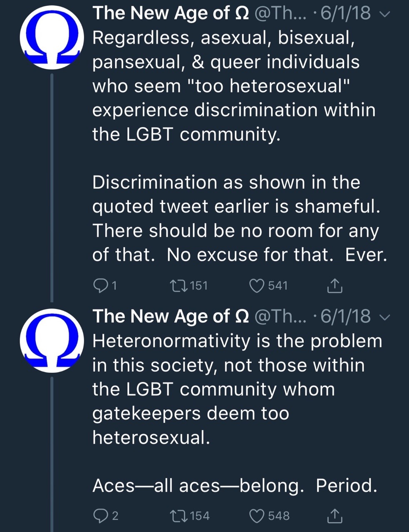The image size is (409, 532).
Task: Share the tweet about heteronormativity
Action: coord(335,516)
